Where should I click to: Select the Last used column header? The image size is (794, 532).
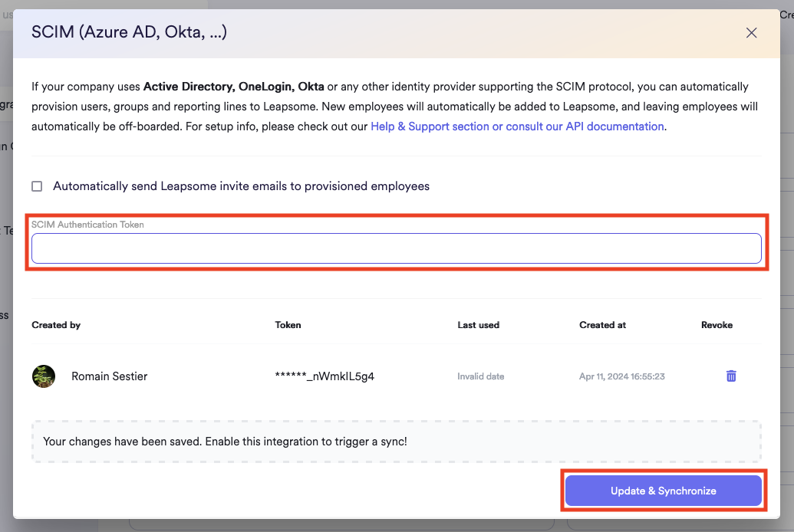coord(478,325)
